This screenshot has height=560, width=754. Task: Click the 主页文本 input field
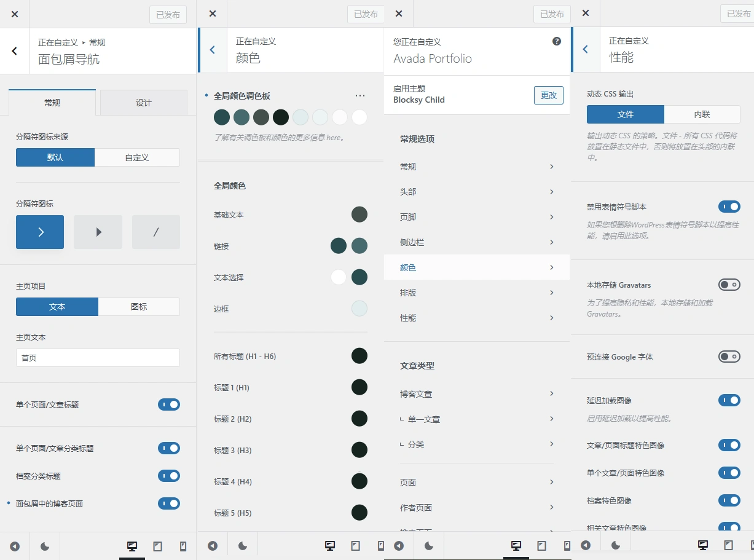(x=98, y=358)
